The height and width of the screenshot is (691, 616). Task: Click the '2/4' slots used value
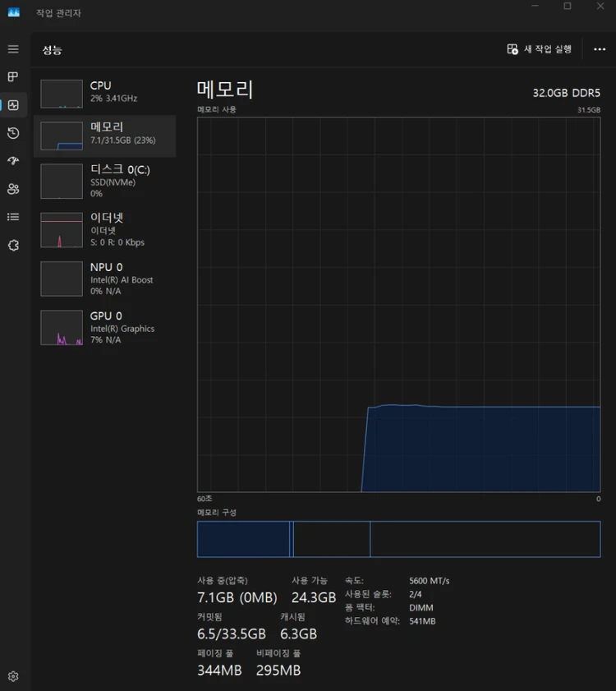(415, 594)
